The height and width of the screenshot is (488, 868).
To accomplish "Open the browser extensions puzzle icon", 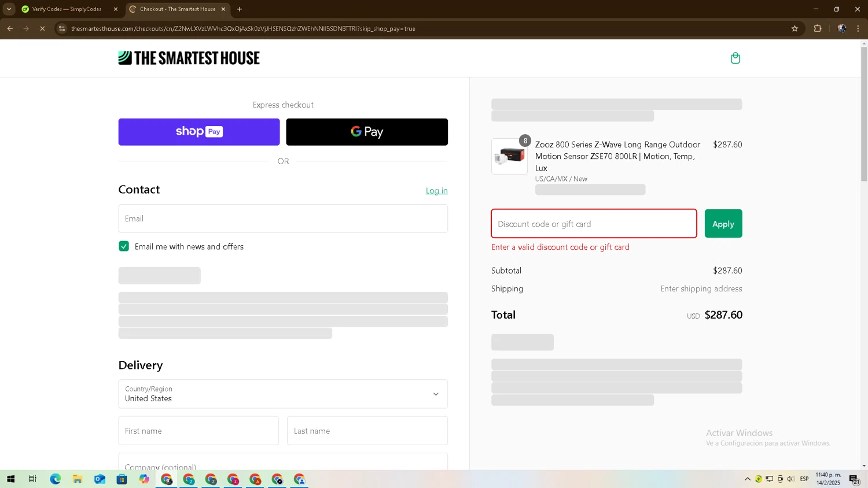I will tap(818, 28).
